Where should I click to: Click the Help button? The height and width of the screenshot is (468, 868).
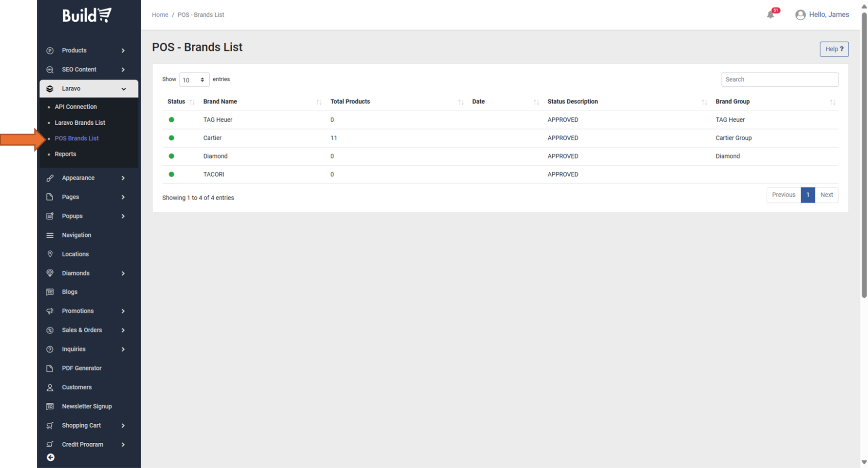(x=834, y=49)
